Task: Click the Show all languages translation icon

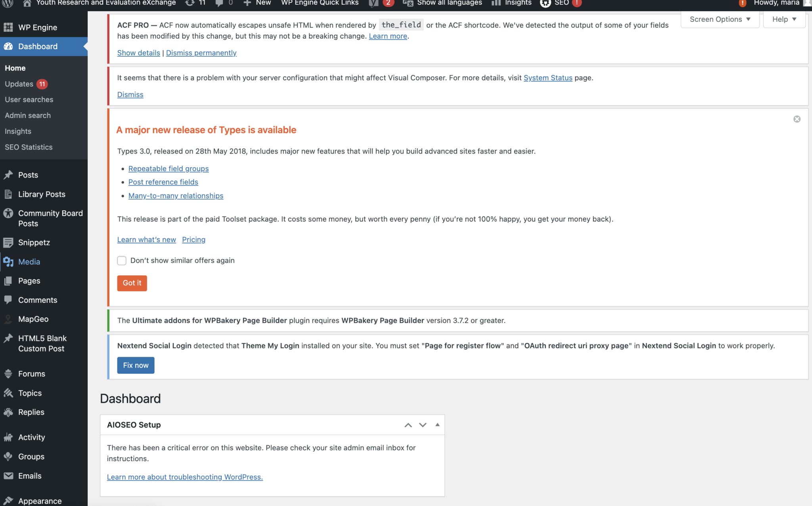Action: 408,3
